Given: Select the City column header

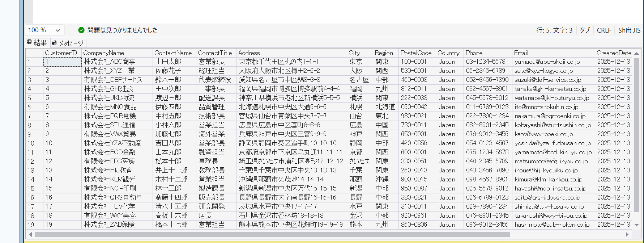Looking at the screenshot, I should [360, 53].
